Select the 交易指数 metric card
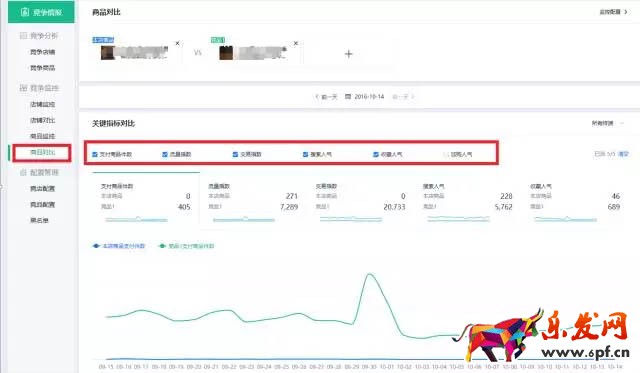 [360, 199]
